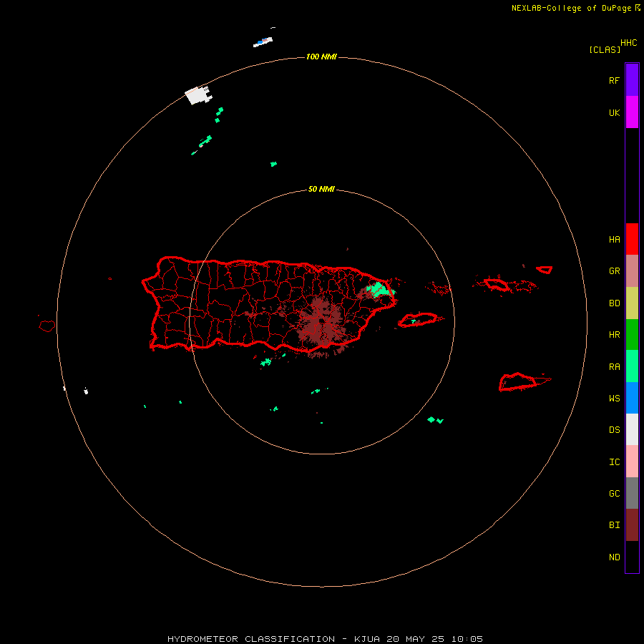The width and height of the screenshot is (644, 644).
Task: Click the DS legend label
Action: (x=614, y=429)
